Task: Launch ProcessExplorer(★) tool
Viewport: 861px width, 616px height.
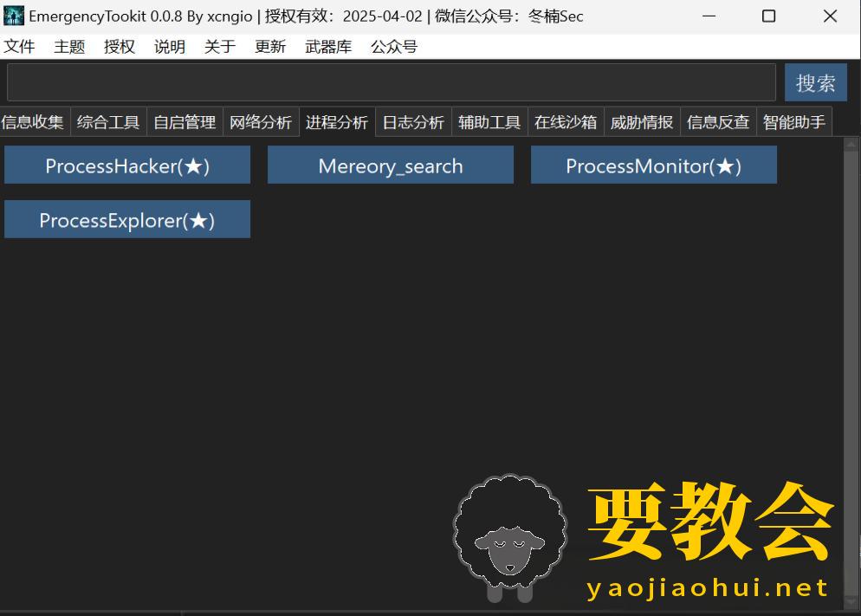Action: coord(127,219)
